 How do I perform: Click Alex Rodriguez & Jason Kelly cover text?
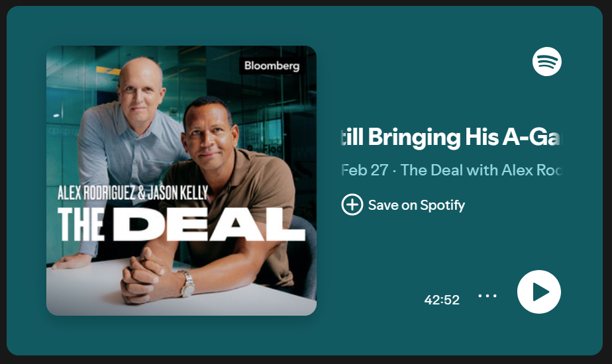click(x=132, y=193)
